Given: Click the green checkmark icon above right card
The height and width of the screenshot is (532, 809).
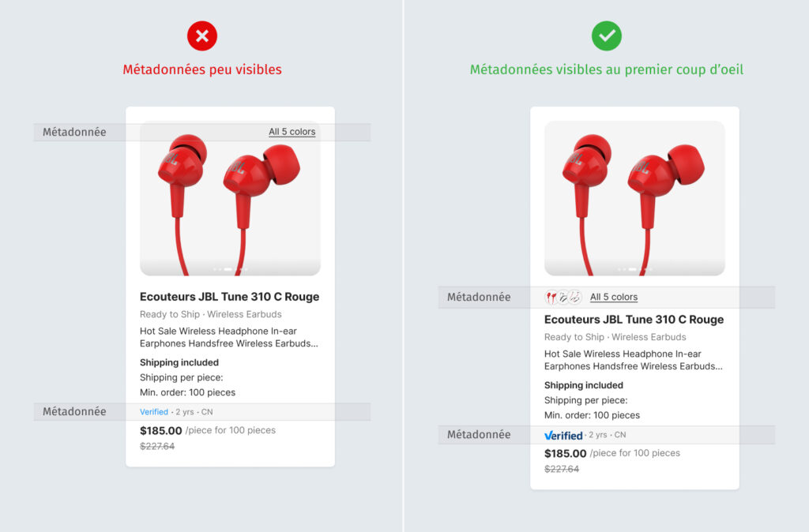Looking at the screenshot, I should pos(607,36).
